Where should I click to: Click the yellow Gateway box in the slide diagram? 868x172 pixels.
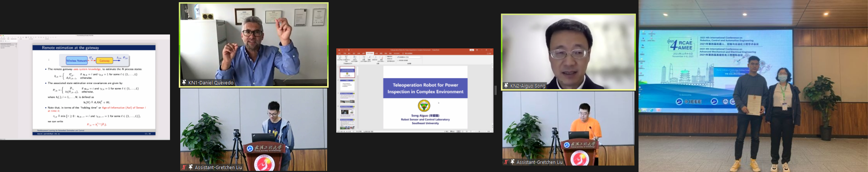(x=104, y=61)
